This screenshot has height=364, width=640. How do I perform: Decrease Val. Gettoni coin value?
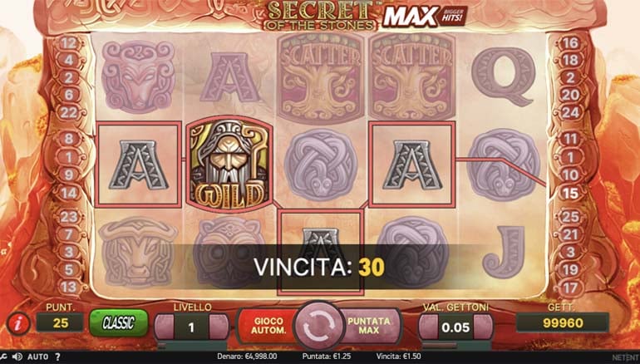(x=429, y=327)
